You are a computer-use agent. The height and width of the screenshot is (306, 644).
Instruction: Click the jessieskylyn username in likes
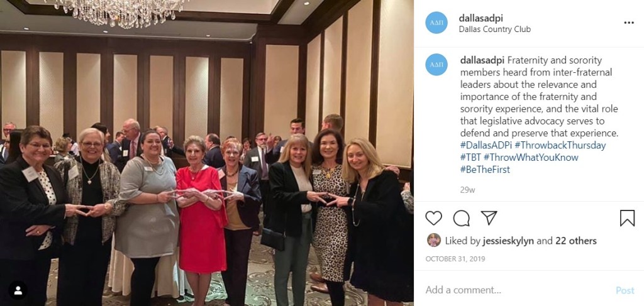point(508,241)
